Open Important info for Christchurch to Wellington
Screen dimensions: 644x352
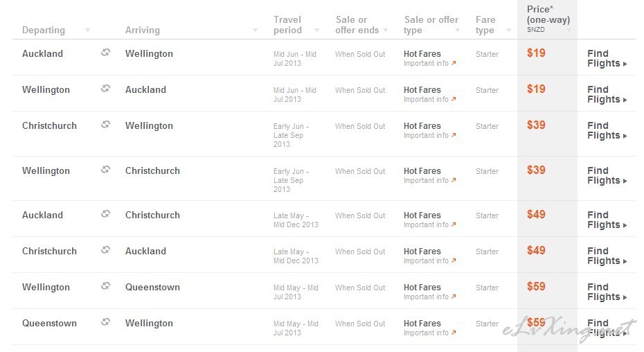429,135
